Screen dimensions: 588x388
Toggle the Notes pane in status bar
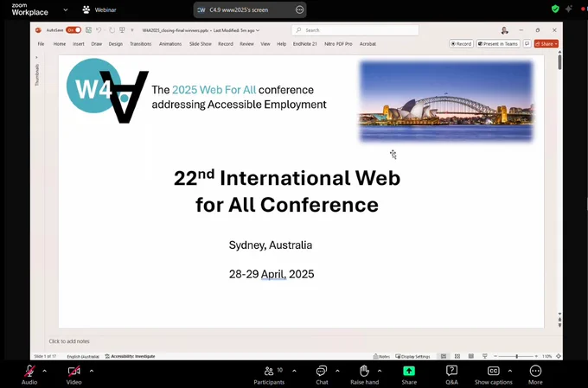click(x=381, y=356)
